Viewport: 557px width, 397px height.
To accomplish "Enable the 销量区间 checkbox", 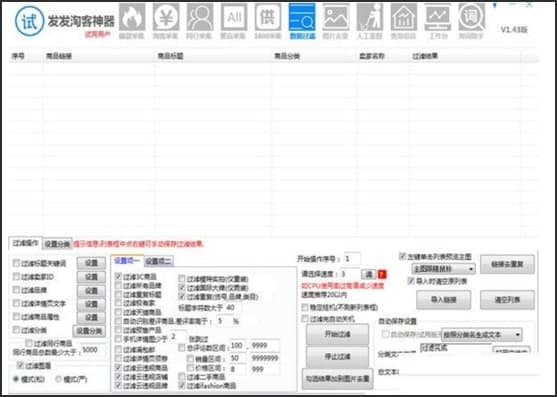I will tap(190, 359).
